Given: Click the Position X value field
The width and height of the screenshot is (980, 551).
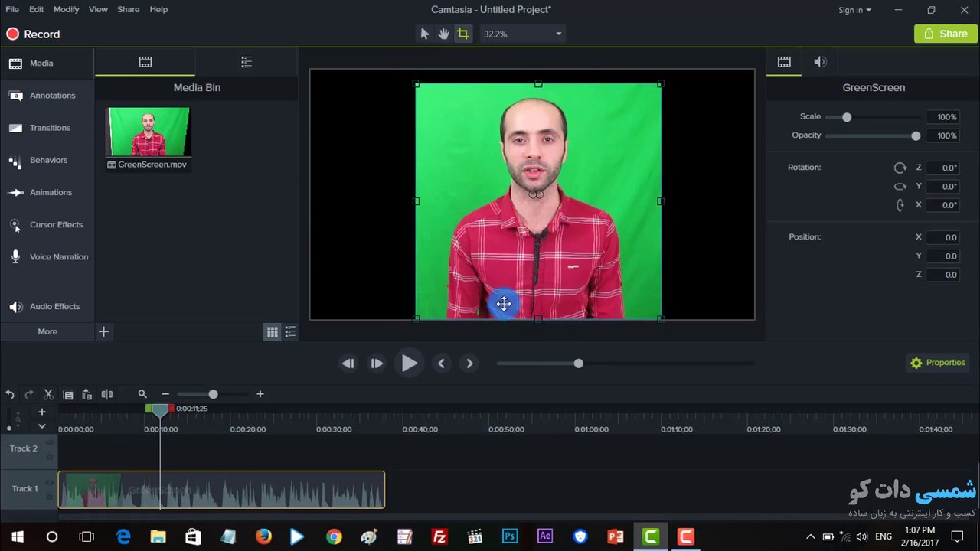Looking at the screenshot, I should tap(943, 237).
